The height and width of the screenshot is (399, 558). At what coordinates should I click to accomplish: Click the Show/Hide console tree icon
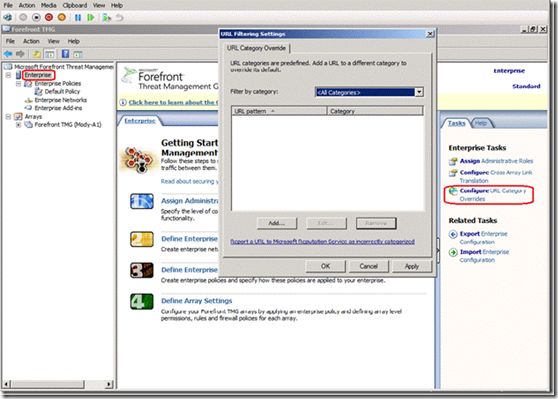[x=49, y=54]
